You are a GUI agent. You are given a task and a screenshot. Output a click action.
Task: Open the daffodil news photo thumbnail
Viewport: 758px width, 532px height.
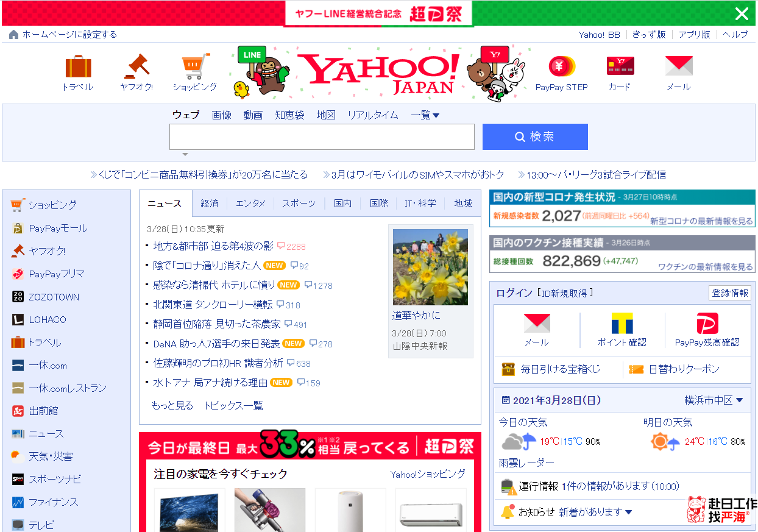[x=430, y=267]
